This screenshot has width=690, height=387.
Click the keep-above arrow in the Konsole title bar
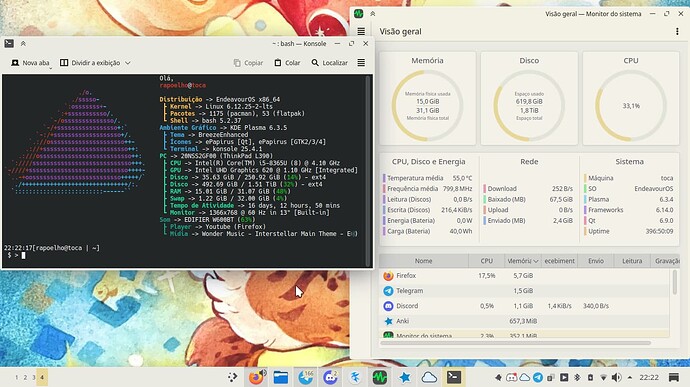tap(23, 44)
